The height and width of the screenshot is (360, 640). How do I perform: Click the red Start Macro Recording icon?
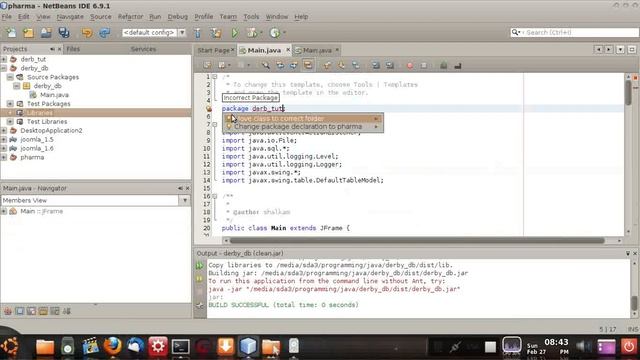coord(410,66)
